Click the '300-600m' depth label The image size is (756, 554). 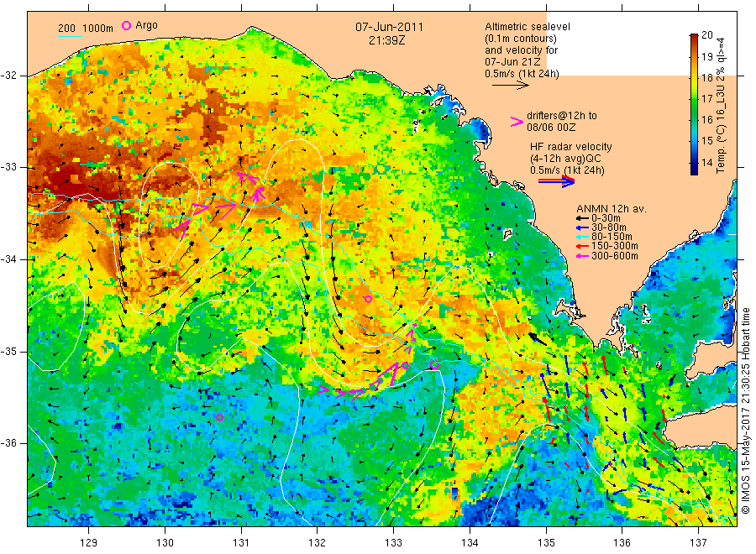click(615, 256)
